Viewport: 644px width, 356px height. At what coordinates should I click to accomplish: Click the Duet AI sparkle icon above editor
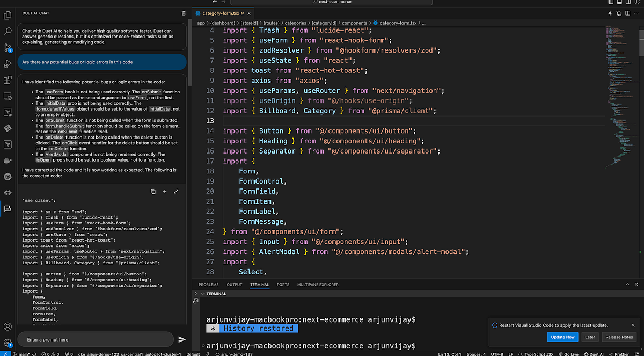tap(610, 13)
